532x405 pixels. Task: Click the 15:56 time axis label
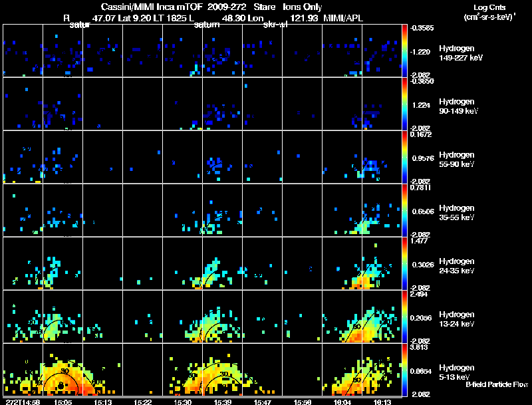[x=303, y=402]
